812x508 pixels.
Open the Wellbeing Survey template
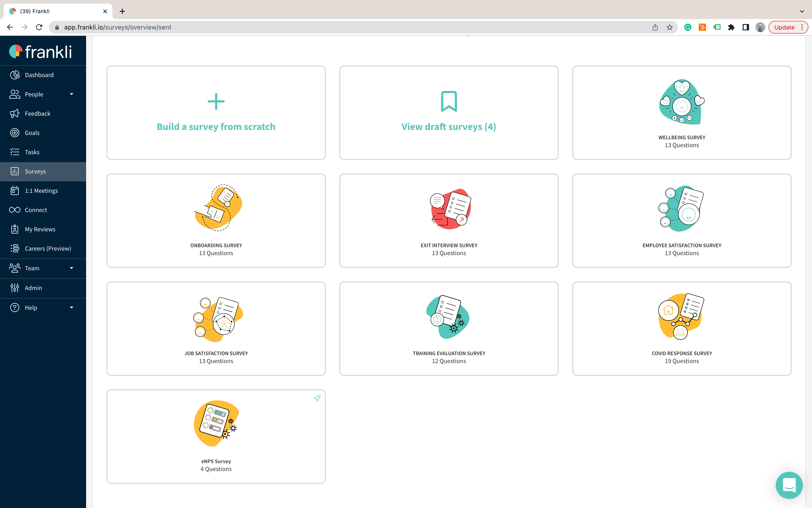pyautogui.click(x=682, y=112)
